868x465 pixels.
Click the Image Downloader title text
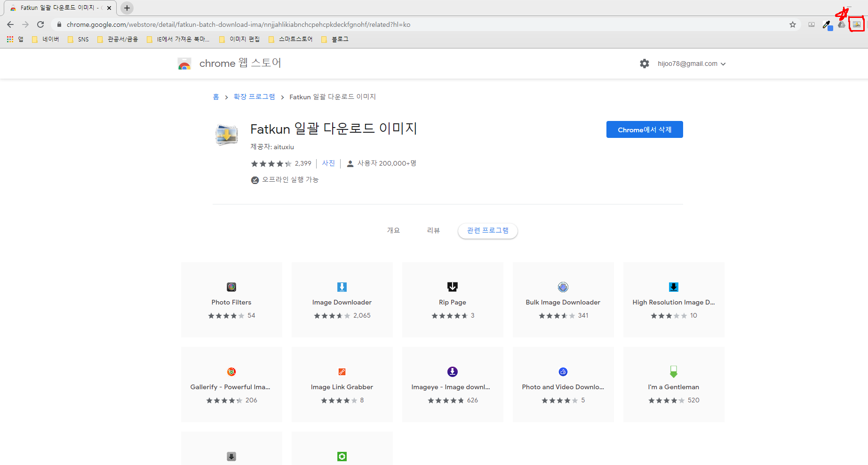tap(342, 302)
